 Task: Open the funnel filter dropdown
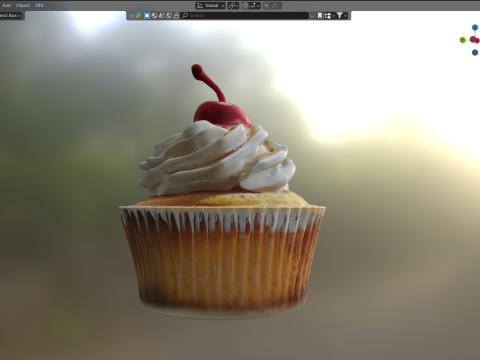pyautogui.click(x=342, y=16)
